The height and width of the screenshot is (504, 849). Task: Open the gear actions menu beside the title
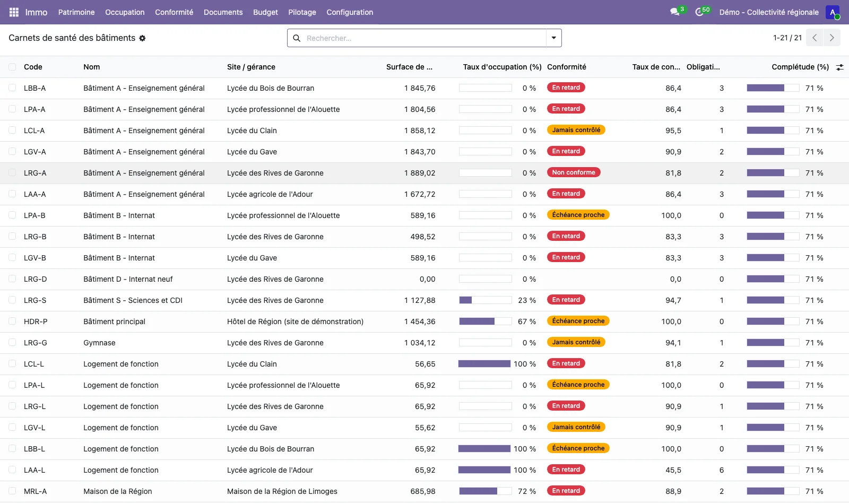142,38
